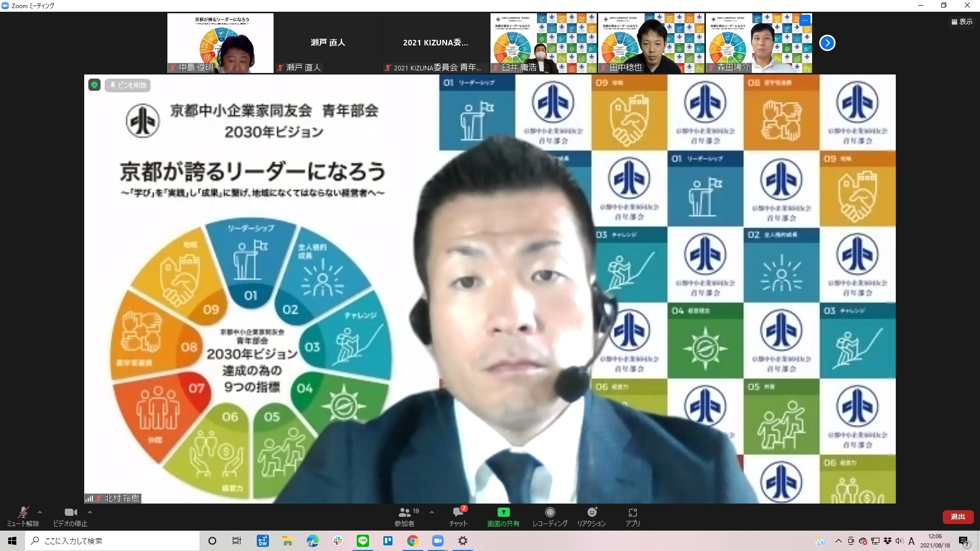
Task: Launch Microsoft Edge from taskbar
Action: coord(312,541)
